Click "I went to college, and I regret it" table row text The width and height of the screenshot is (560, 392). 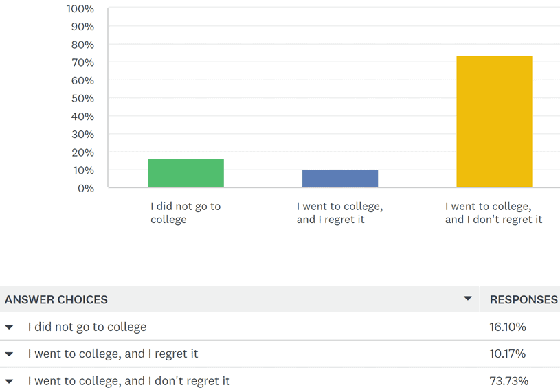point(113,354)
